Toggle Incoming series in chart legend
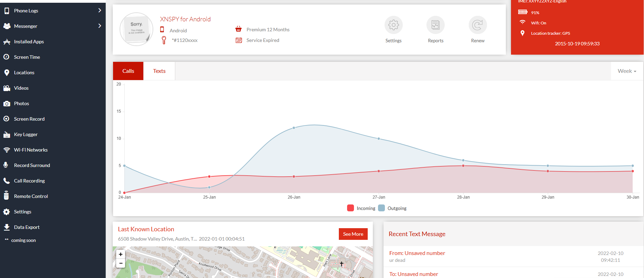This screenshot has width=644, height=278. [362, 208]
